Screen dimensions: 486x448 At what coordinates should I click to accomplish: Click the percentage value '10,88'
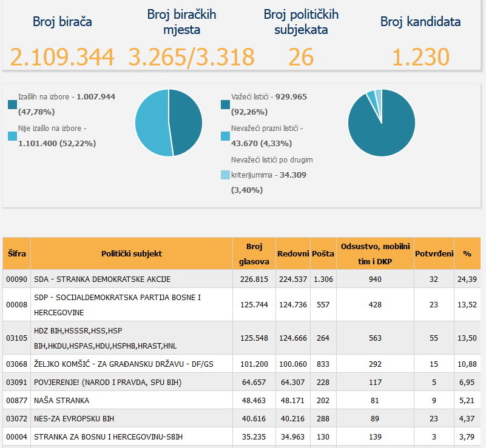467,364
